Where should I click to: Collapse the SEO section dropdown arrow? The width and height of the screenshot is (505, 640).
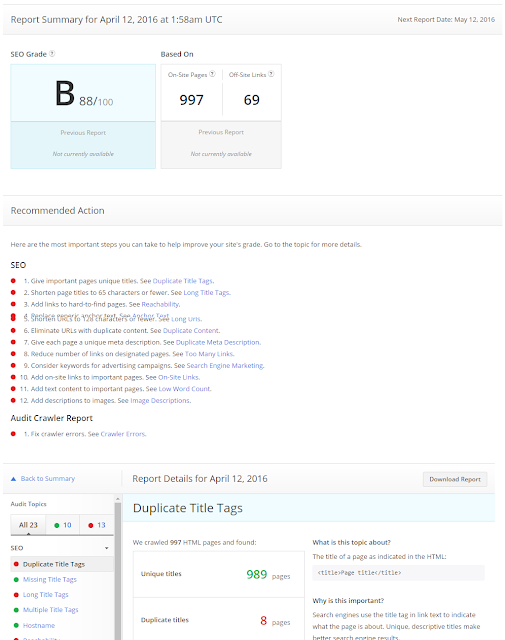point(107,548)
